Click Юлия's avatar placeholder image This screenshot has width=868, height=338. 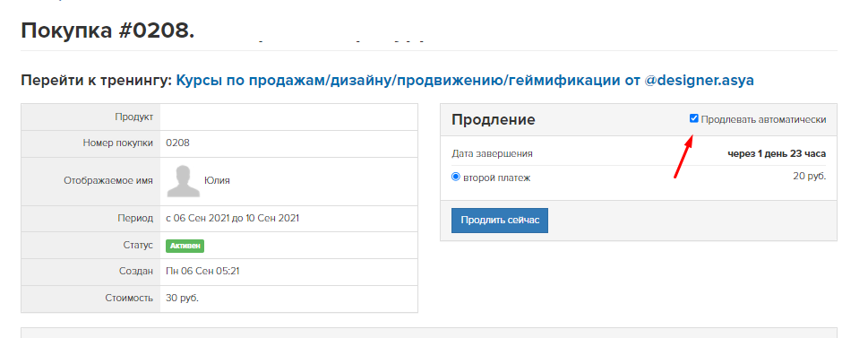tap(184, 180)
